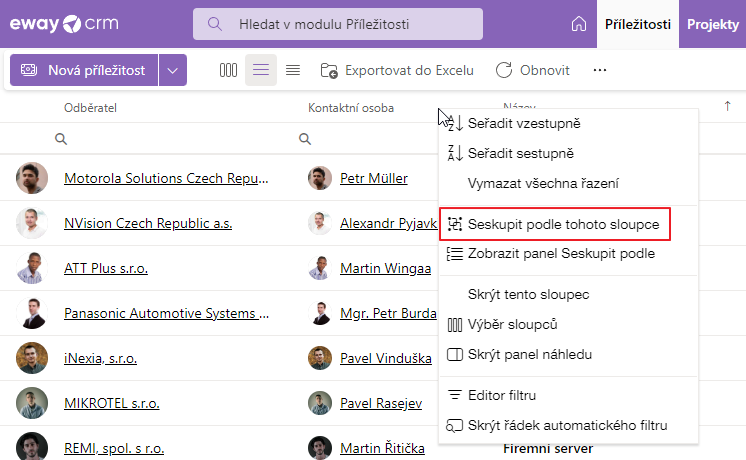Switch to Projekty tab

(x=712, y=24)
